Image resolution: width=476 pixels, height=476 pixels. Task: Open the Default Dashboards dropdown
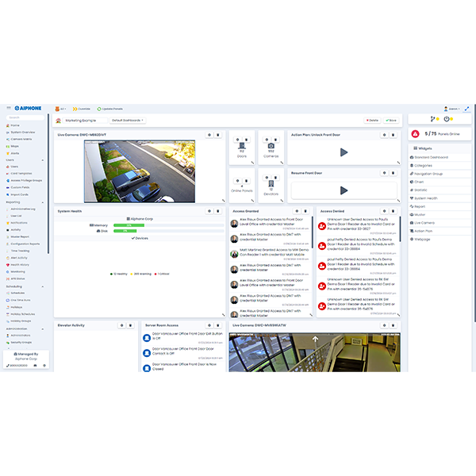[128, 121]
